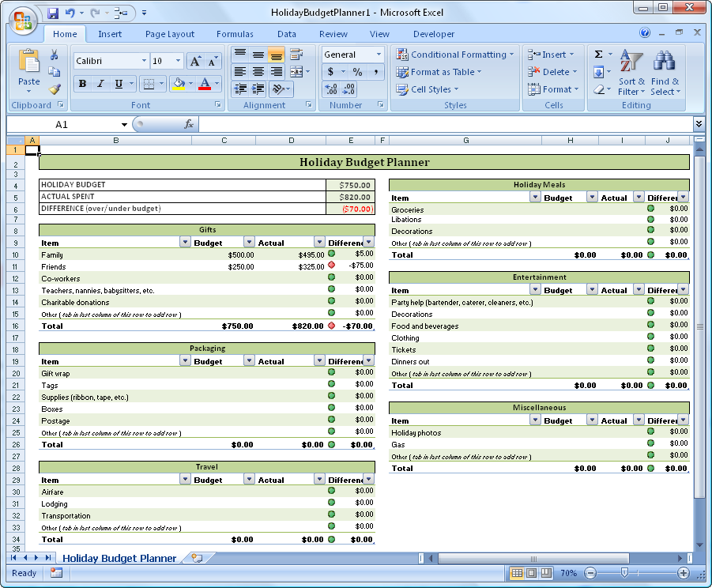The height and width of the screenshot is (588, 712).
Task: Insert a new worksheet tab
Action: pyautogui.click(x=197, y=558)
